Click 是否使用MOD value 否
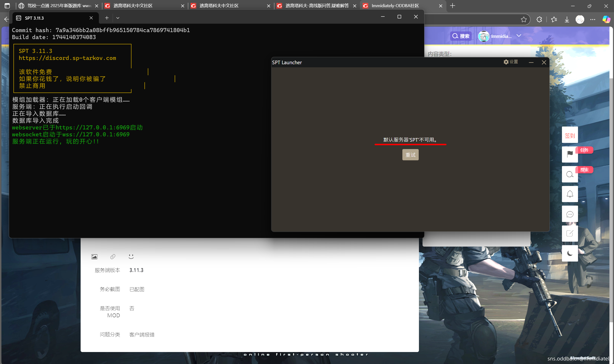The width and height of the screenshot is (614, 364). (132, 308)
